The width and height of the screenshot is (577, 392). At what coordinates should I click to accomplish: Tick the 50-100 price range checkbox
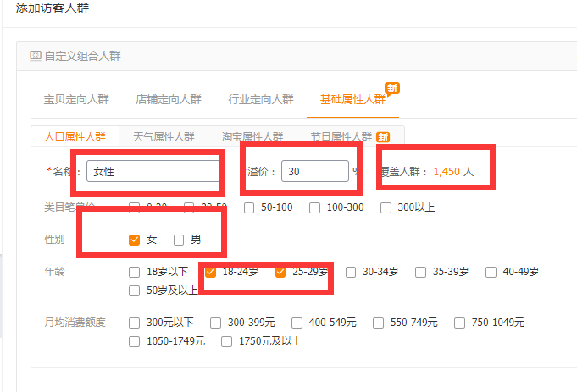click(x=248, y=207)
